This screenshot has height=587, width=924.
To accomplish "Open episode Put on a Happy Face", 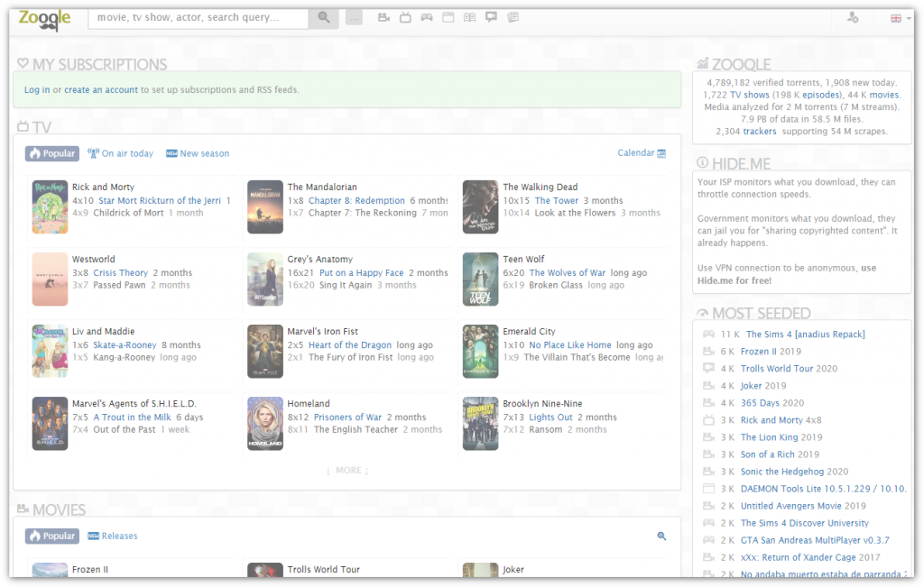I will 361,273.
